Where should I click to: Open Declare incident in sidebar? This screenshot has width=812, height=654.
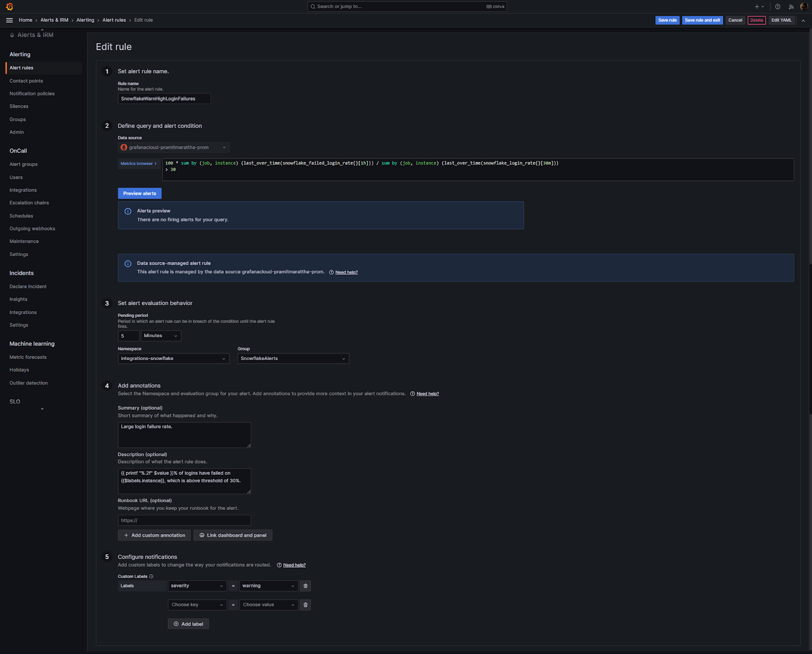point(28,287)
